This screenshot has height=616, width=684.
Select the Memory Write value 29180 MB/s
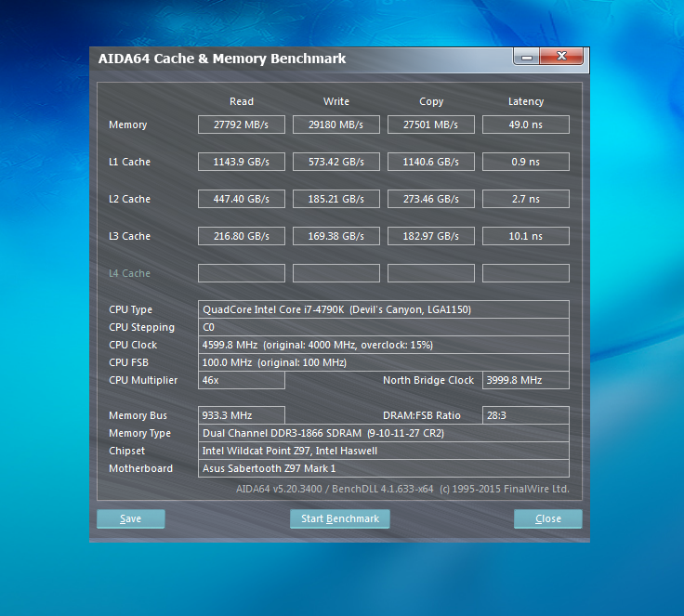pyautogui.click(x=335, y=125)
